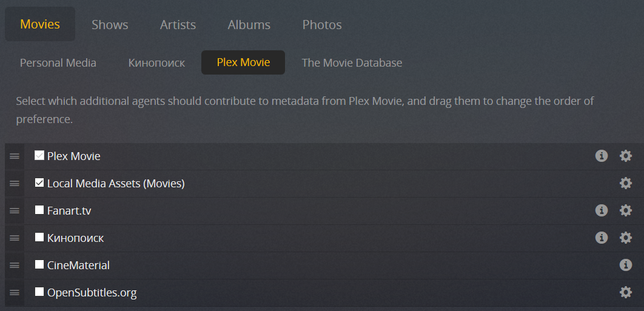644x311 pixels.
Task: Select The Movie Database agent tab
Action: pyautogui.click(x=352, y=62)
